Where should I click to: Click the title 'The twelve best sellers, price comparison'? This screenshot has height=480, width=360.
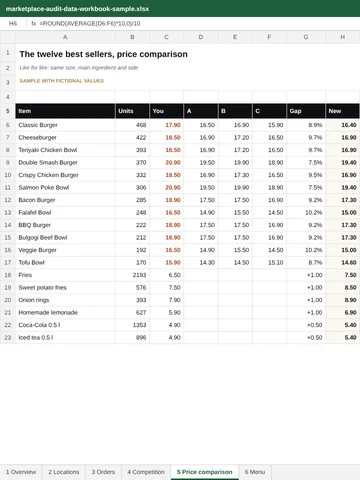[x=103, y=54]
